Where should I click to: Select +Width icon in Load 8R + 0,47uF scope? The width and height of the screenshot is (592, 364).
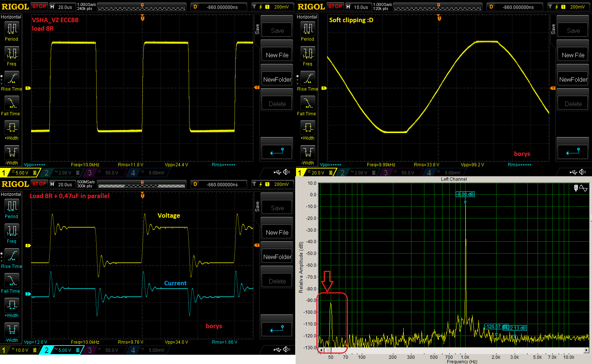(11, 305)
